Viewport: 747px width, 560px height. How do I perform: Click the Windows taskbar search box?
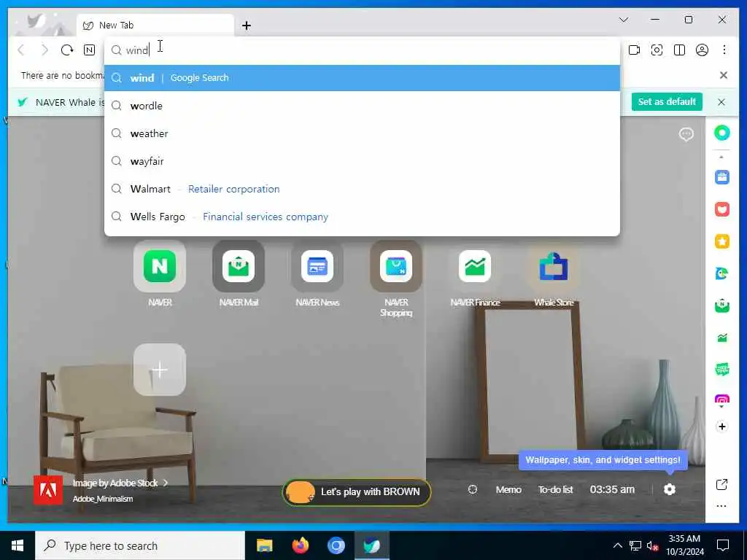pyautogui.click(x=140, y=545)
